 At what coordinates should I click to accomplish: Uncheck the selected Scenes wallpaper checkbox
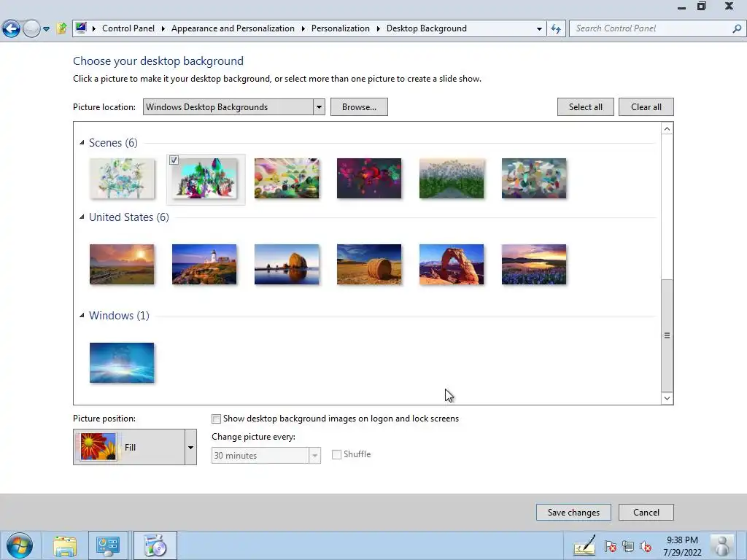click(x=174, y=160)
